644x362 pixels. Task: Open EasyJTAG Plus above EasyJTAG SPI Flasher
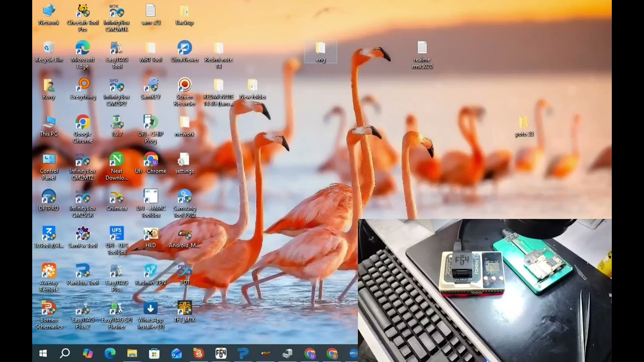pos(117,278)
